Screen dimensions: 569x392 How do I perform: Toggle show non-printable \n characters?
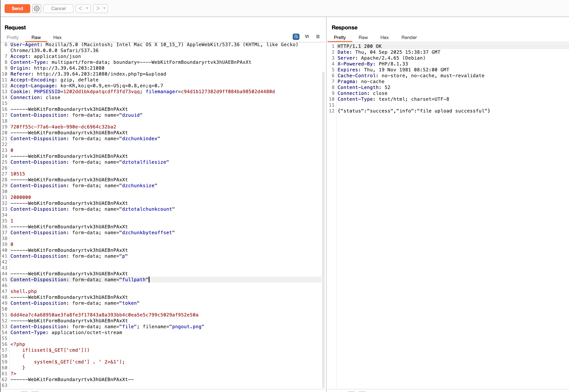(307, 37)
